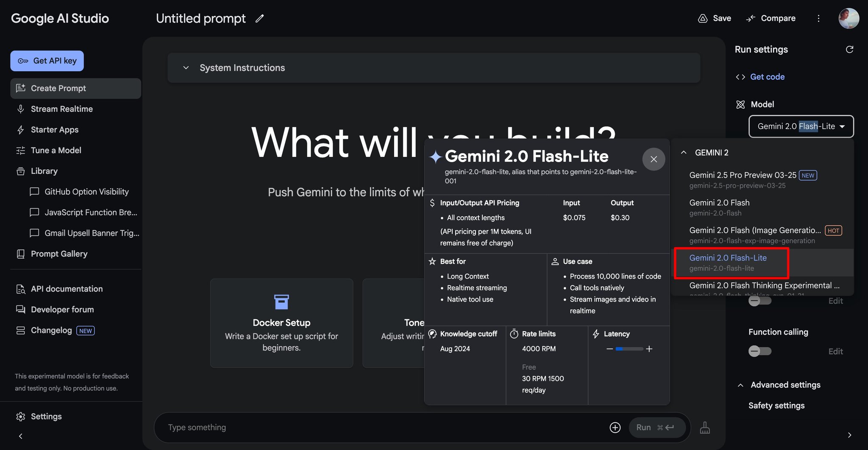The height and width of the screenshot is (450, 868).
Task: Click Edit next to Function calling
Action: [x=835, y=352]
